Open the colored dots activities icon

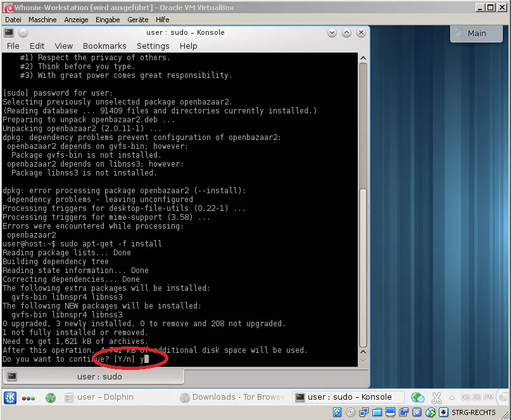tap(28, 398)
